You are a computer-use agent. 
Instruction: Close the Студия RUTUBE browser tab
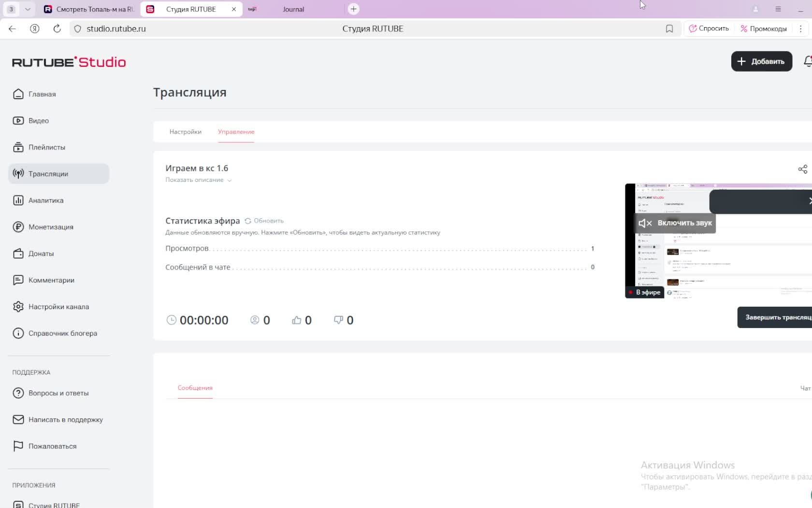click(x=234, y=9)
